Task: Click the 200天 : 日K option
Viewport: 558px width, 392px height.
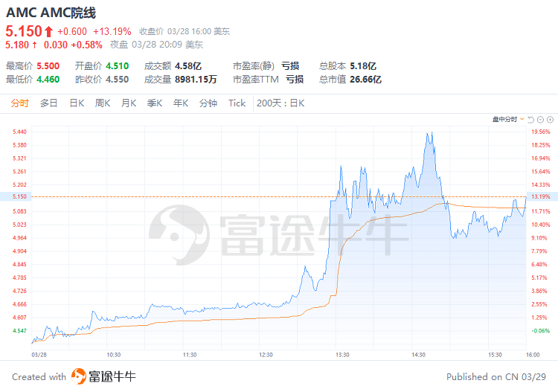Action: click(x=280, y=103)
